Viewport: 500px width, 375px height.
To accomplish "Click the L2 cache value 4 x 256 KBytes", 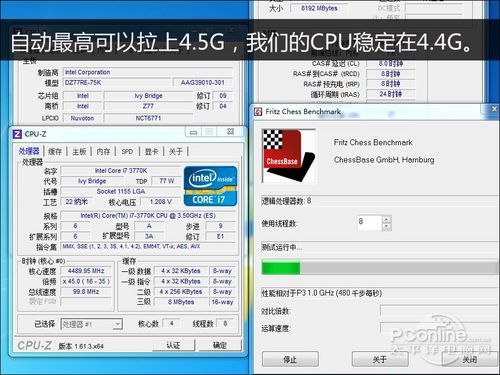I will [181, 292].
